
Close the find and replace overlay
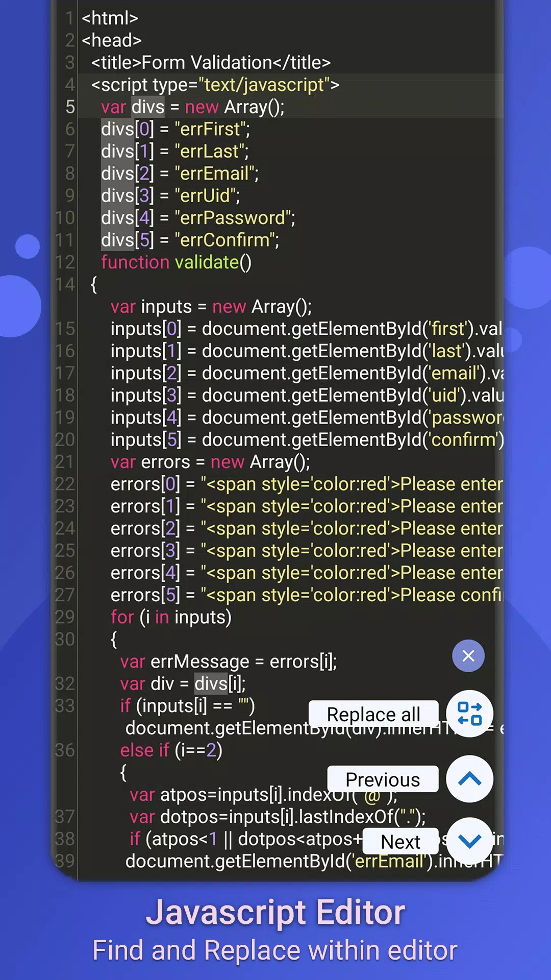(468, 656)
